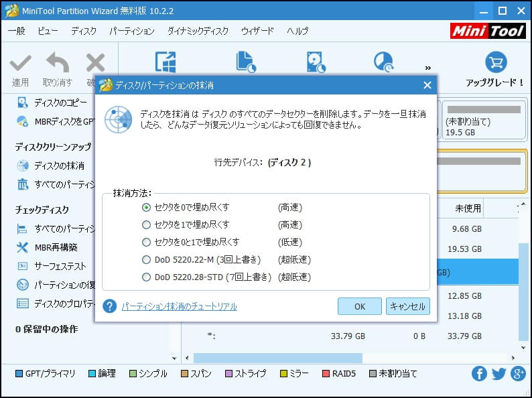Click アップグレード！ label
The image size is (532, 398).
point(495,82)
